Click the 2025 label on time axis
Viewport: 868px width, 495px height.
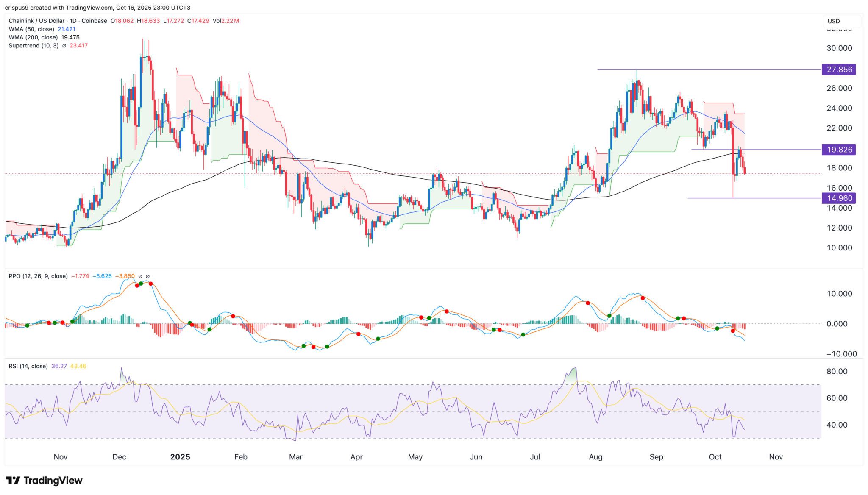pos(180,457)
